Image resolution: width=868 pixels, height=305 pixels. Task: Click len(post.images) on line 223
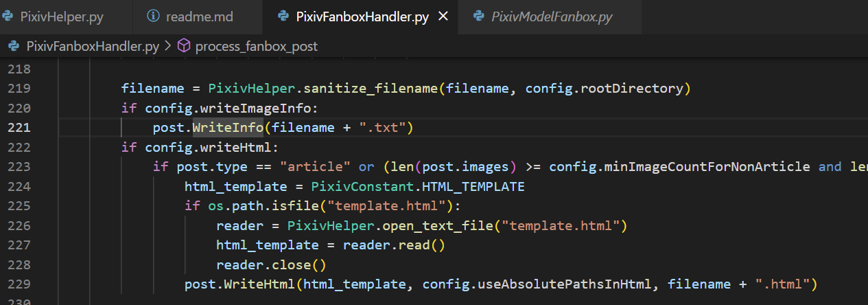pos(454,167)
